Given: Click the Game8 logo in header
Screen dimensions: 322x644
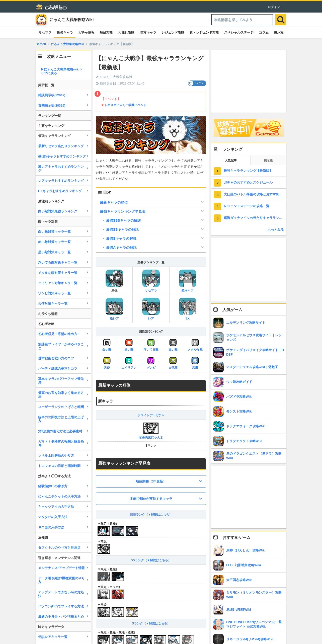Looking at the screenshot, I should 51,7.
